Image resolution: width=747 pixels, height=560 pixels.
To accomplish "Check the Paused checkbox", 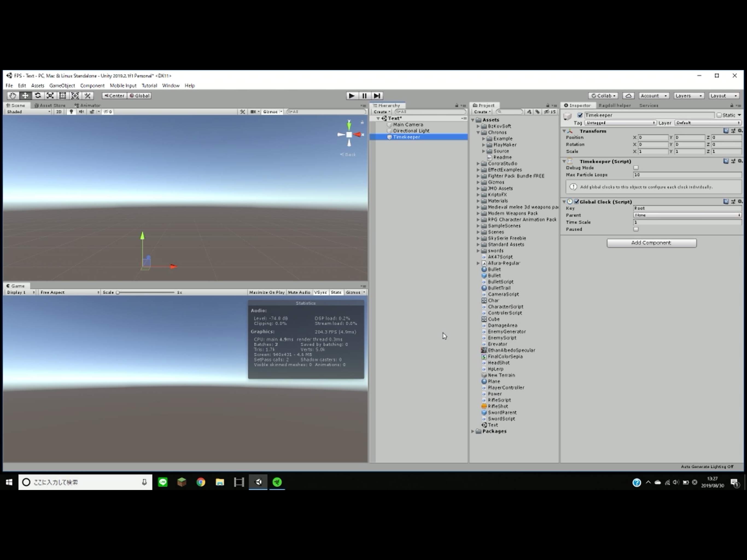I will tap(636, 229).
